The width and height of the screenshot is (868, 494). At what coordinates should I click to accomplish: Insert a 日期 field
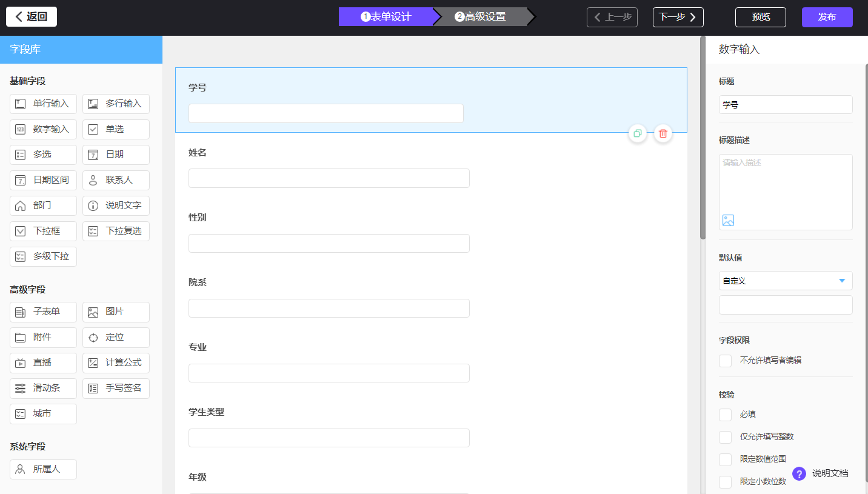click(116, 155)
